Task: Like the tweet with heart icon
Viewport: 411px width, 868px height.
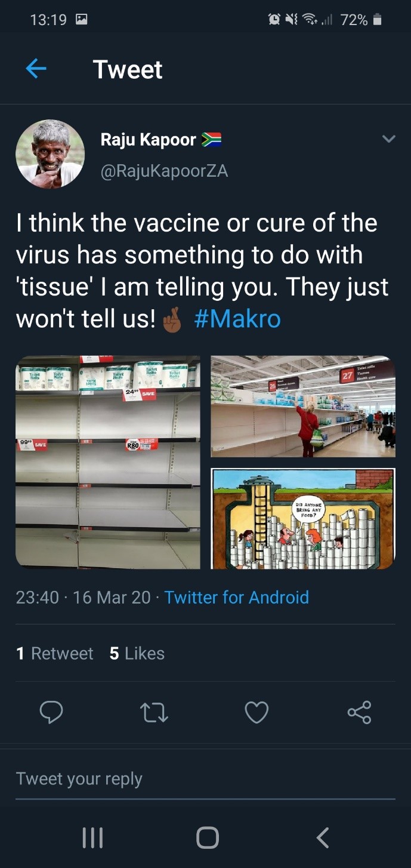Action: point(257,712)
